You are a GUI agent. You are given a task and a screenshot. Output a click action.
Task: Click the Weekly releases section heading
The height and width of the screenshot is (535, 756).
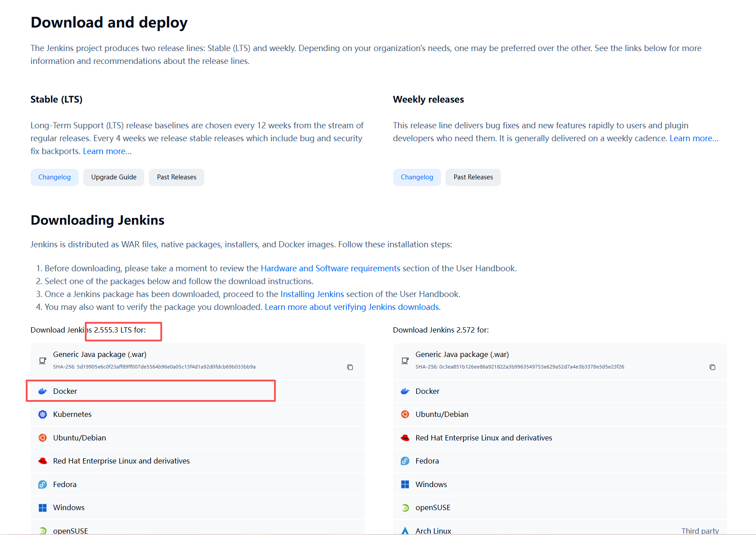tap(429, 99)
